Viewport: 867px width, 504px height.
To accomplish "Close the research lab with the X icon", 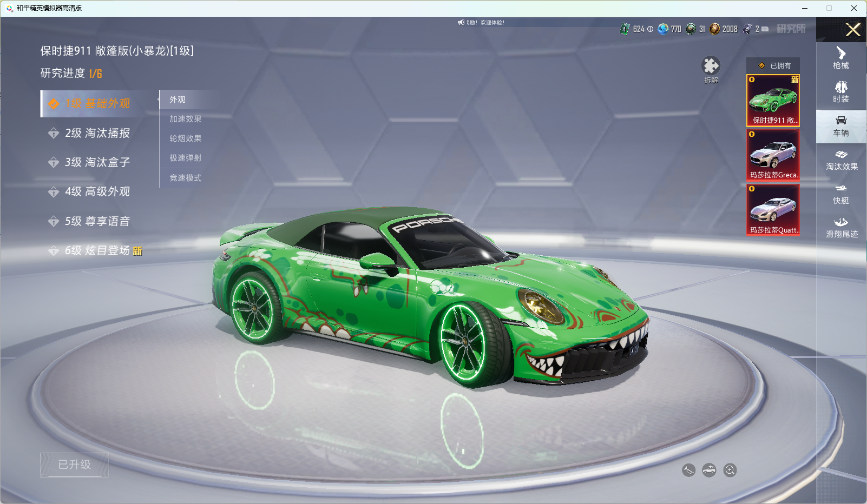I will [853, 30].
